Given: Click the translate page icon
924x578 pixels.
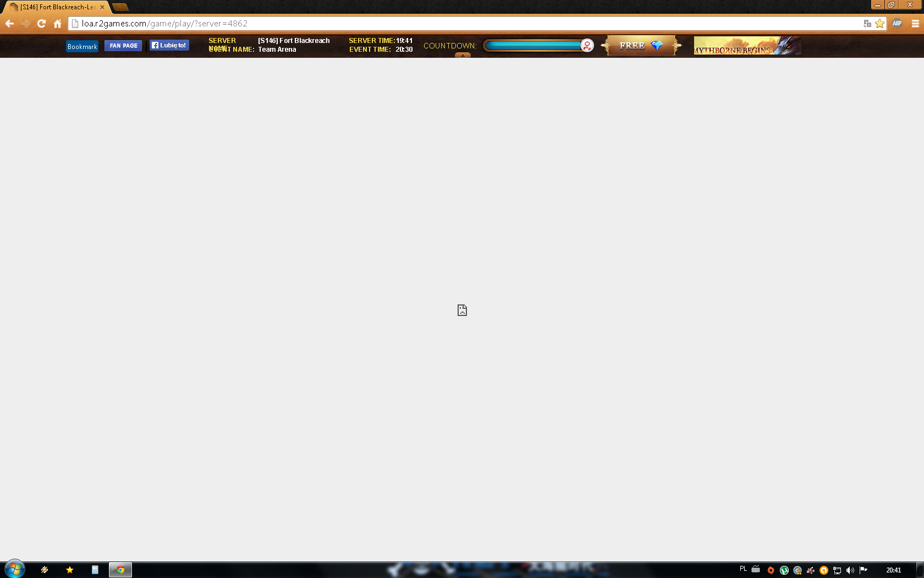Looking at the screenshot, I should [x=867, y=24].
